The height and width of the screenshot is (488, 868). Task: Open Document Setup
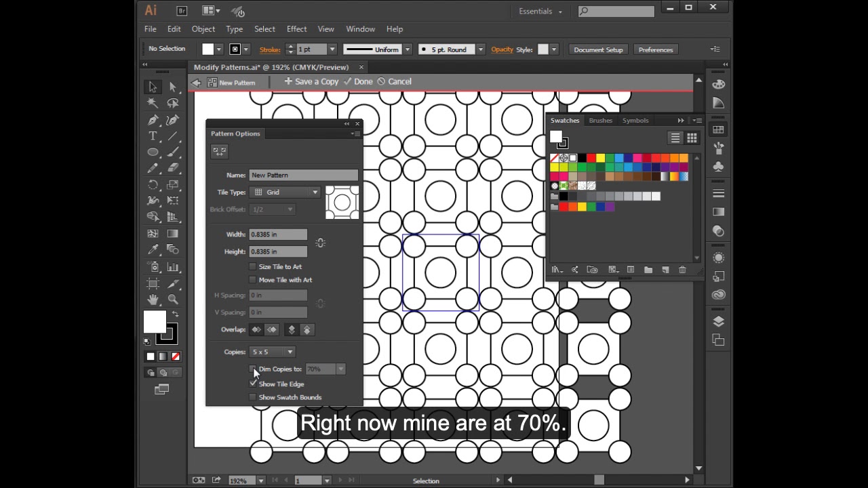point(598,49)
